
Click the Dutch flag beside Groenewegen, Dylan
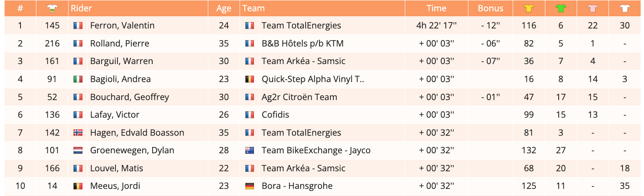(78, 150)
